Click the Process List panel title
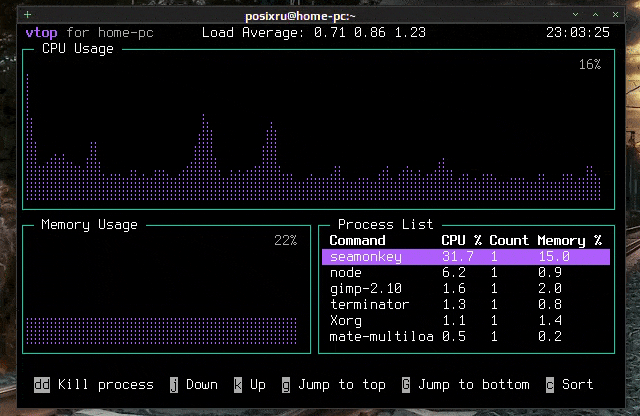The height and width of the screenshot is (416, 640). [x=385, y=225]
